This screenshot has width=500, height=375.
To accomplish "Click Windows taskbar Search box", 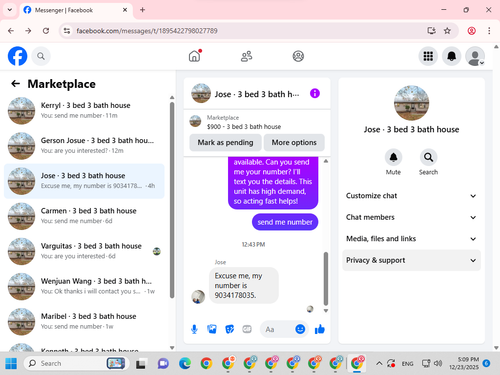I will coord(76,363).
